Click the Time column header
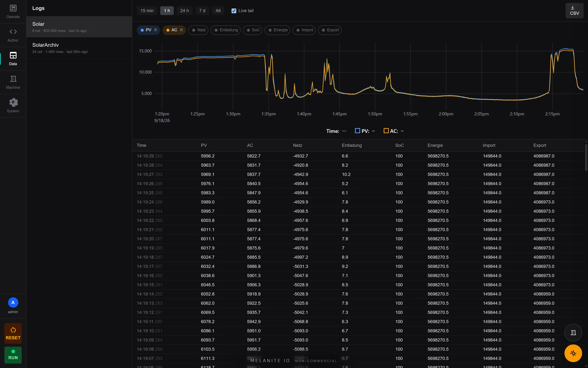Viewport: 588px width, 368px height. tap(141, 145)
